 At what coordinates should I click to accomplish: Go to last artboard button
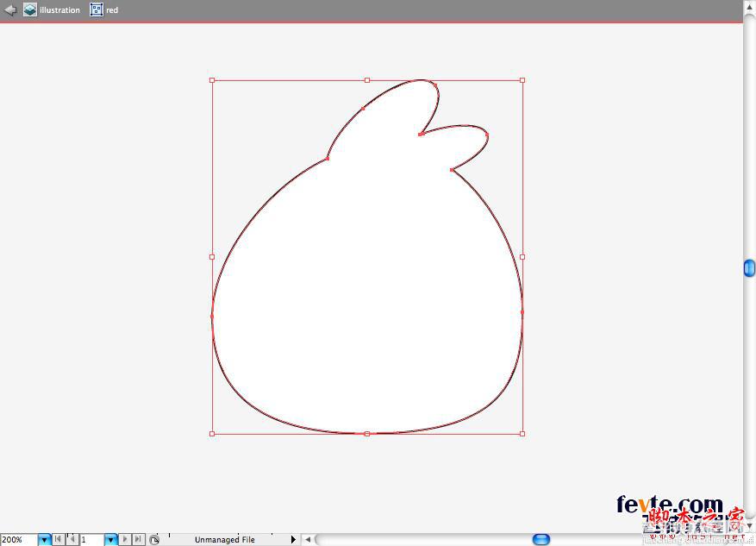click(x=139, y=539)
